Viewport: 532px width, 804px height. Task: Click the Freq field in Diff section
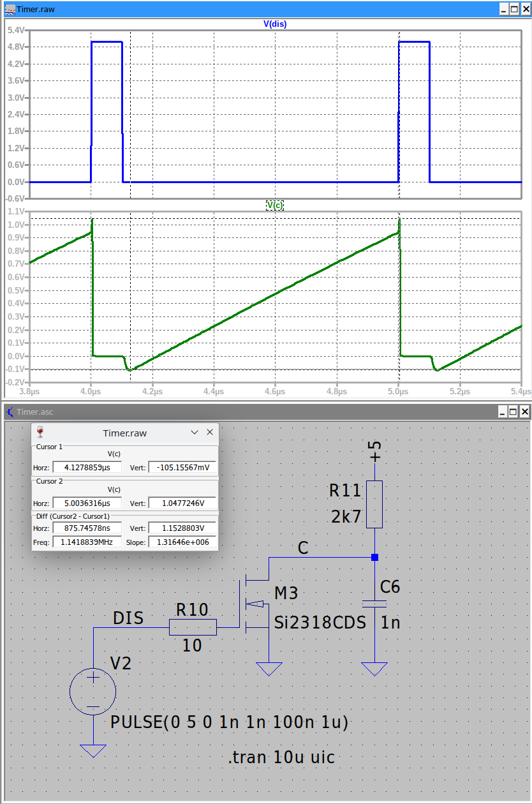point(87,542)
